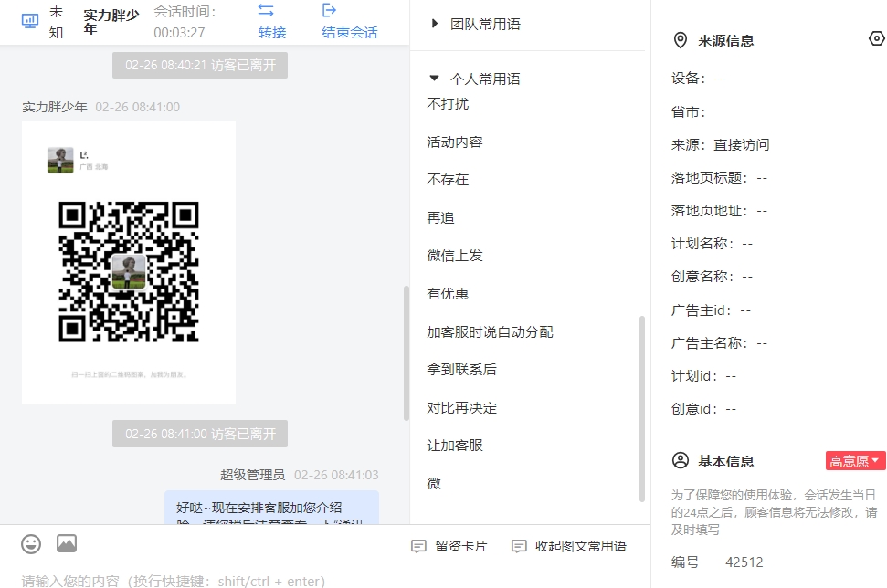This screenshot has height=588, width=887.
Task: Click the visitor name 实力胖少年 in header
Action: 111,22
